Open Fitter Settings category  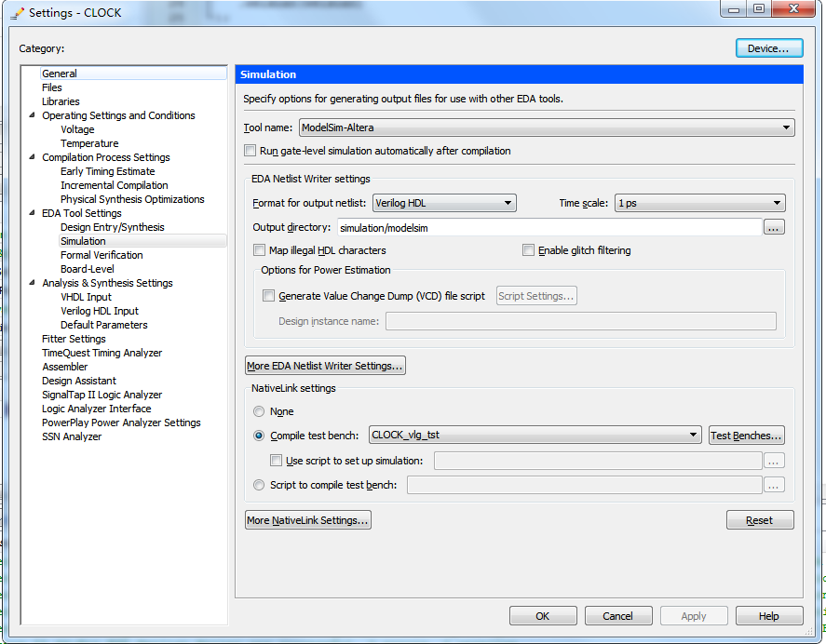pos(74,339)
